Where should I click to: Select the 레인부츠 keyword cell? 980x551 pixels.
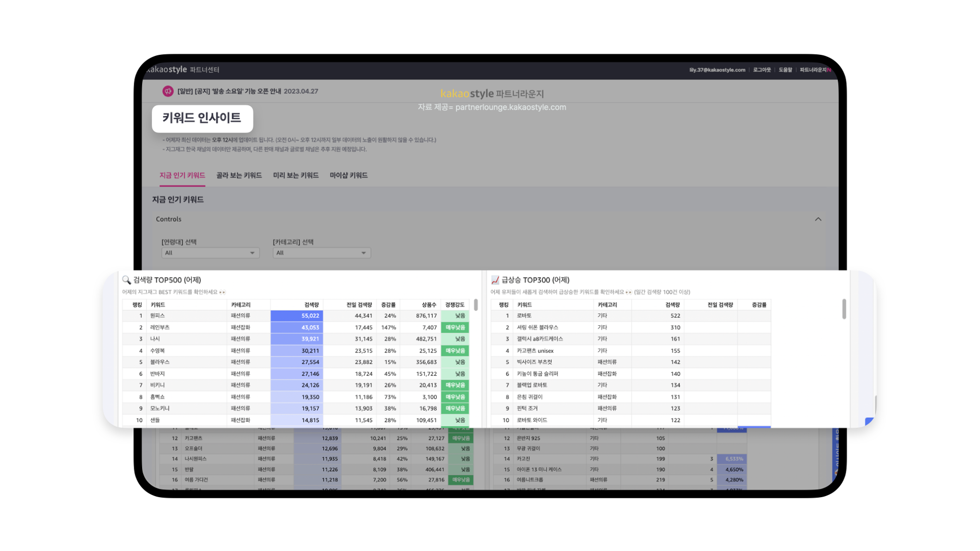(x=160, y=327)
